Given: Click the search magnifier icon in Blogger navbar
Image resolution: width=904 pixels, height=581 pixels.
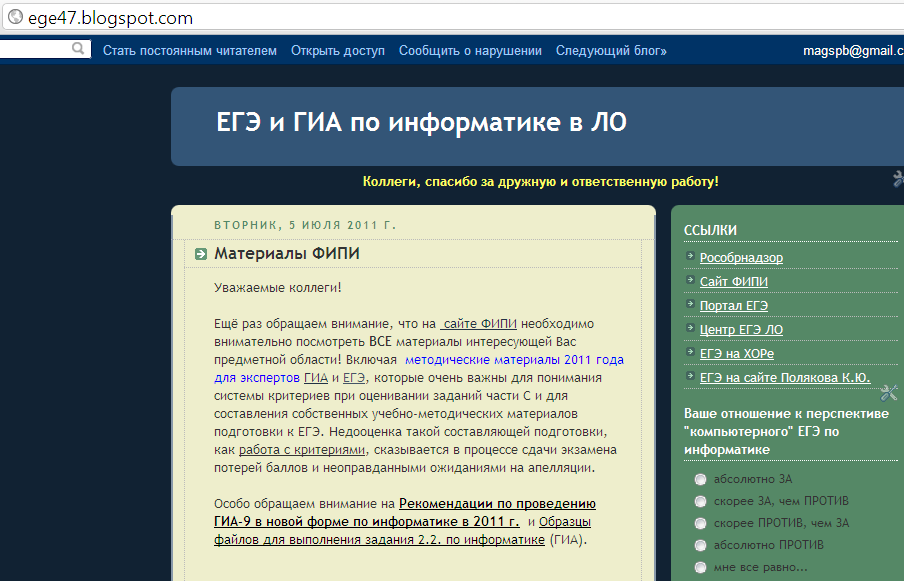Looking at the screenshot, I should 78,48.
